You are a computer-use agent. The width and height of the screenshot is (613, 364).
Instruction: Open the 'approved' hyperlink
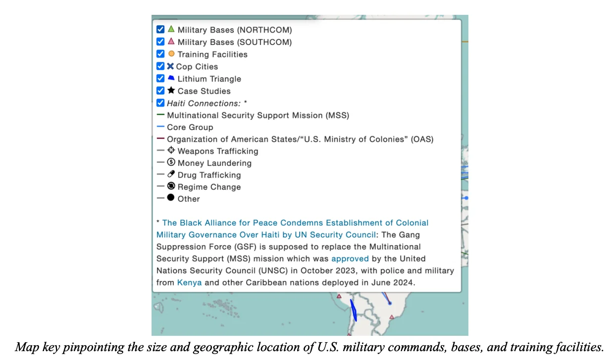click(x=350, y=259)
